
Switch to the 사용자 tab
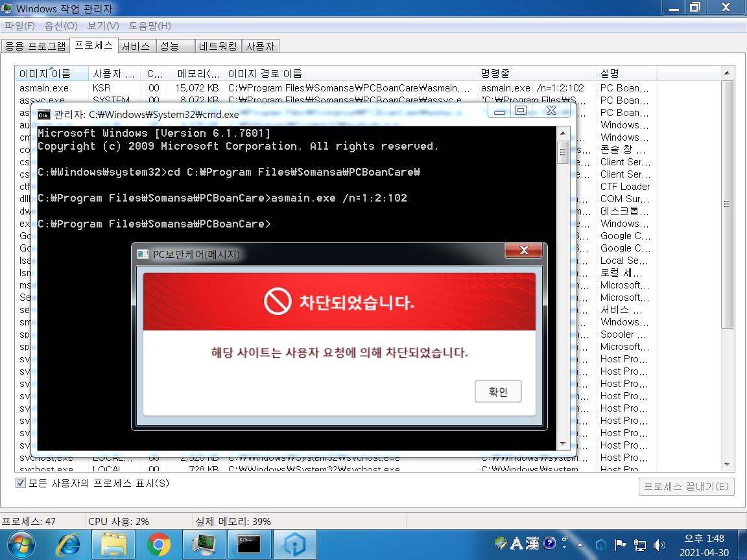[x=260, y=46]
